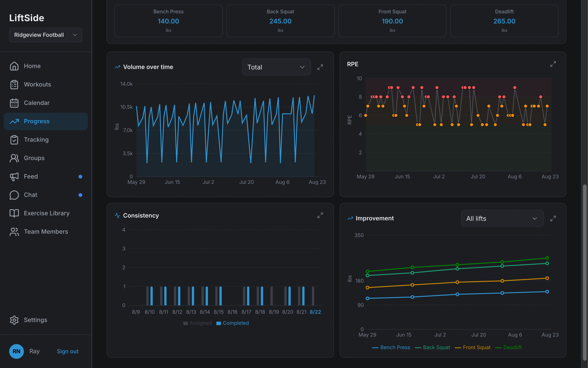Expand the RPE chart fullscreen
This screenshot has width=588, height=368.
pyautogui.click(x=553, y=64)
